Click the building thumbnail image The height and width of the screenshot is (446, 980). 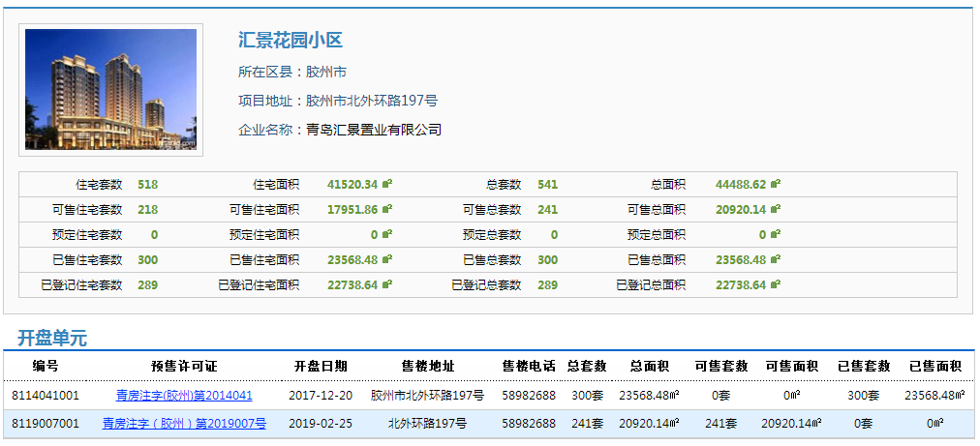click(x=110, y=90)
